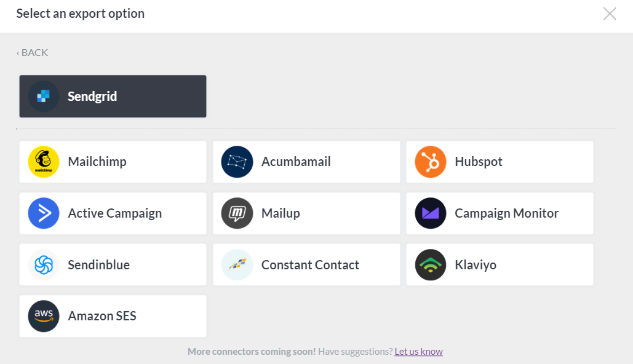The height and width of the screenshot is (364, 633).
Task: Select the Acumbamail network icon
Action: (x=237, y=162)
